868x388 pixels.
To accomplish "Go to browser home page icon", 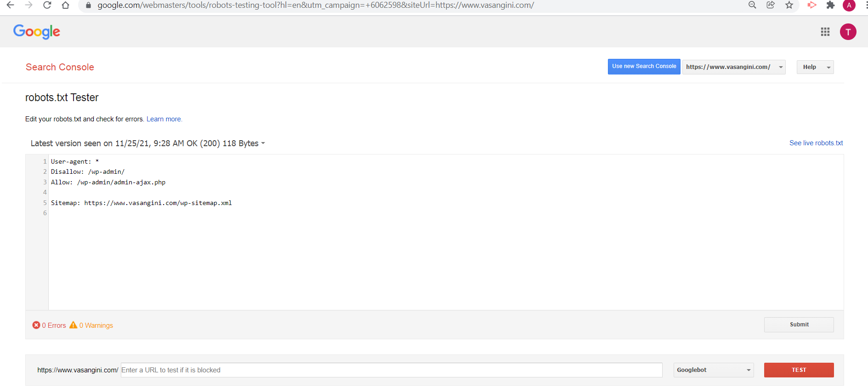I will point(65,5).
